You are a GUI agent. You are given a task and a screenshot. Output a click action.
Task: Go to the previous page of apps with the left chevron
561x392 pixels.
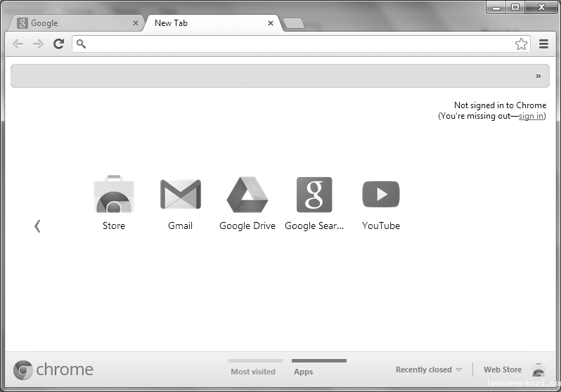tap(37, 226)
